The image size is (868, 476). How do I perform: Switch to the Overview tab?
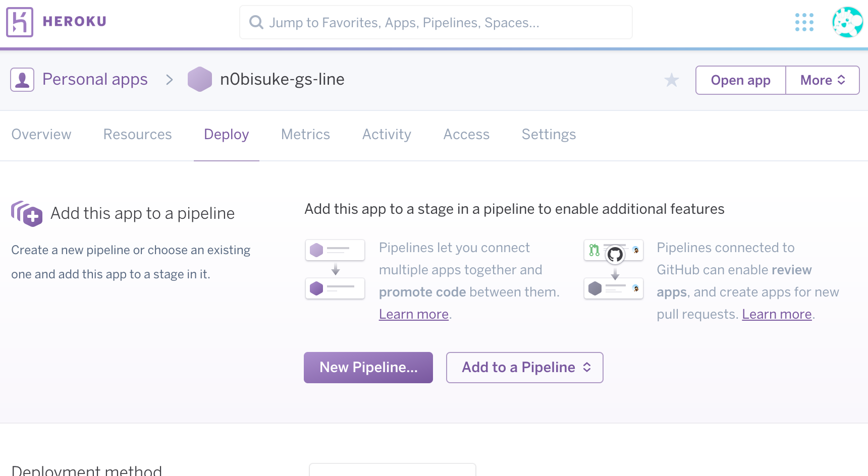click(41, 135)
